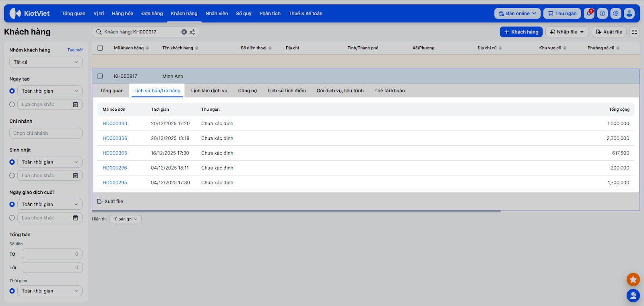Viewport: 644px width, 306px height.
Task: Open search filter options icon
Action: click(192, 32)
